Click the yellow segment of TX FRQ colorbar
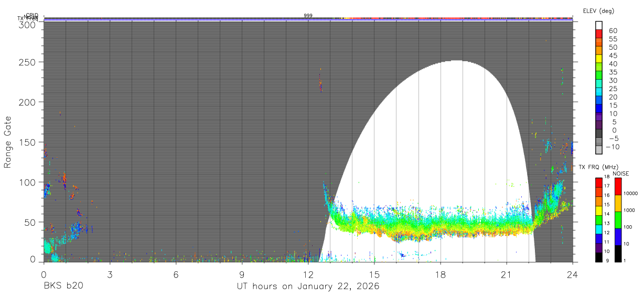 (599, 210)
